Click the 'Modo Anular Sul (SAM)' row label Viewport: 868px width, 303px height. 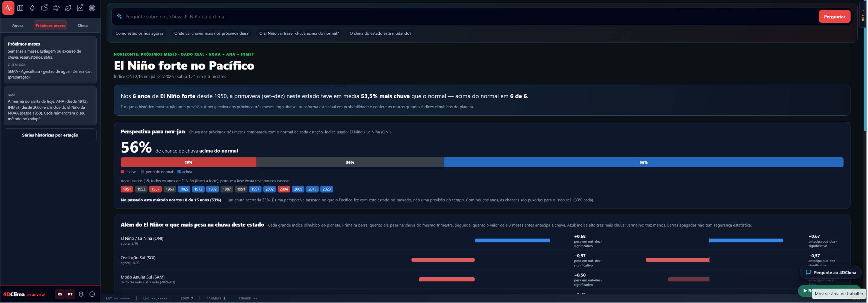coord(142,277)
